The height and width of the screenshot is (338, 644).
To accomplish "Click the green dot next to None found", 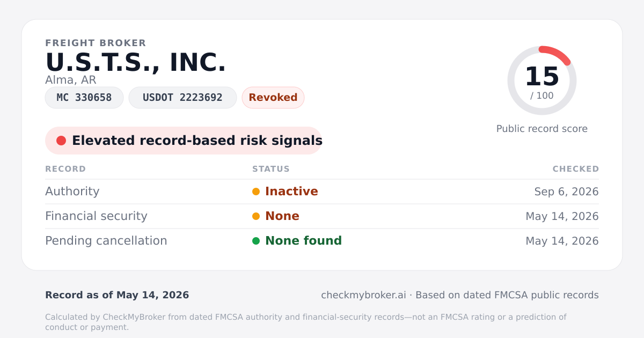I will click(x=256, y=241).
